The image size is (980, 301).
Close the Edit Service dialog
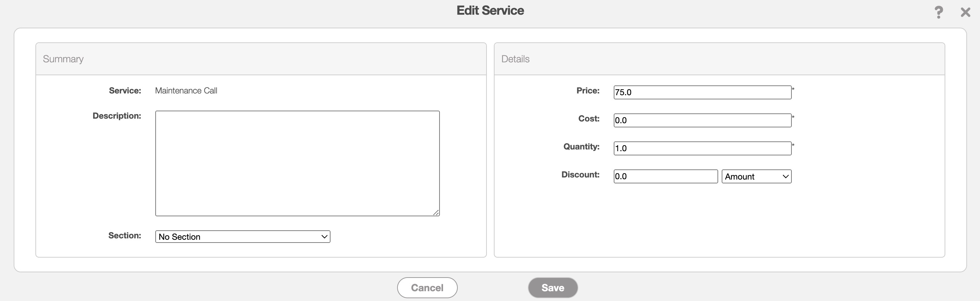[x=965, y=12]
